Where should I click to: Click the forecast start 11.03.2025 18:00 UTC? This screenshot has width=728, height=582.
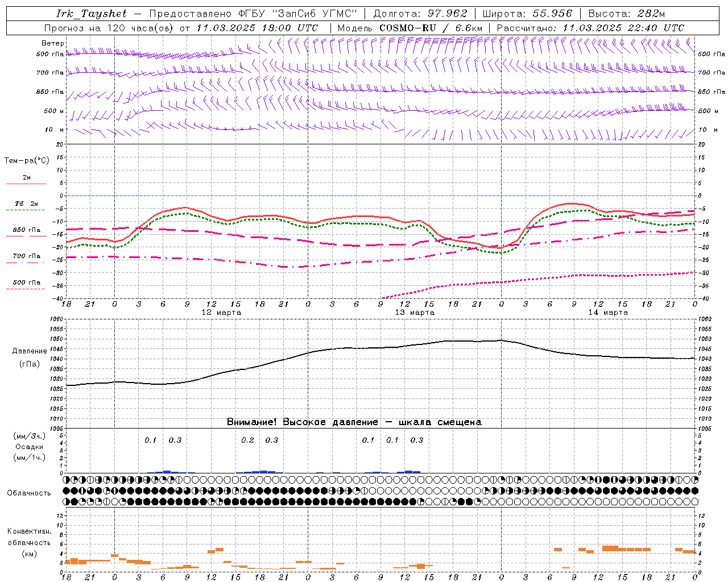point(257,28)
